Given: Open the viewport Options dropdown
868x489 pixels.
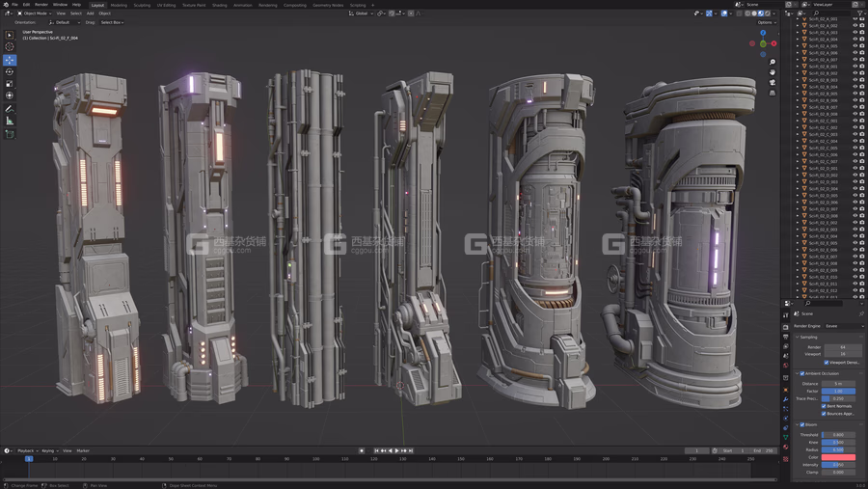Looking at the screenshot, I should coord(767,23).
